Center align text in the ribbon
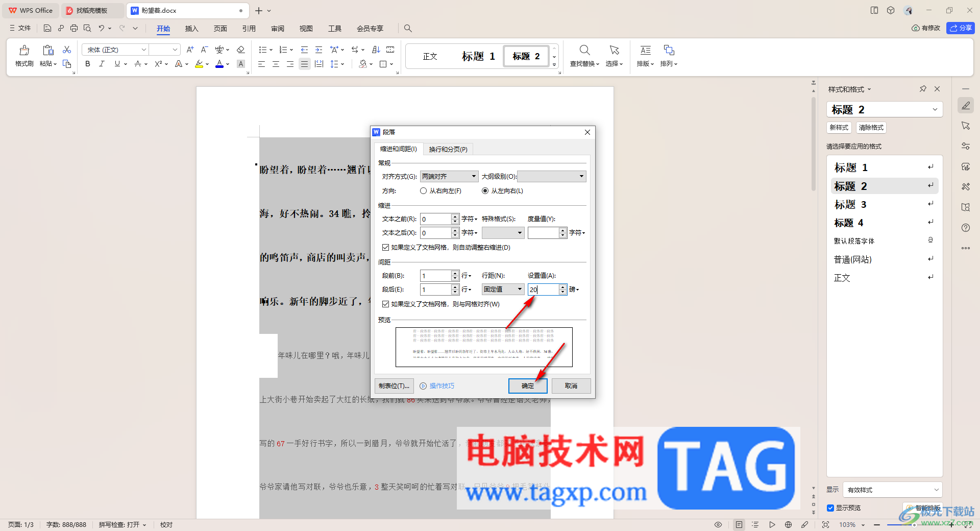 click(276, 64)
